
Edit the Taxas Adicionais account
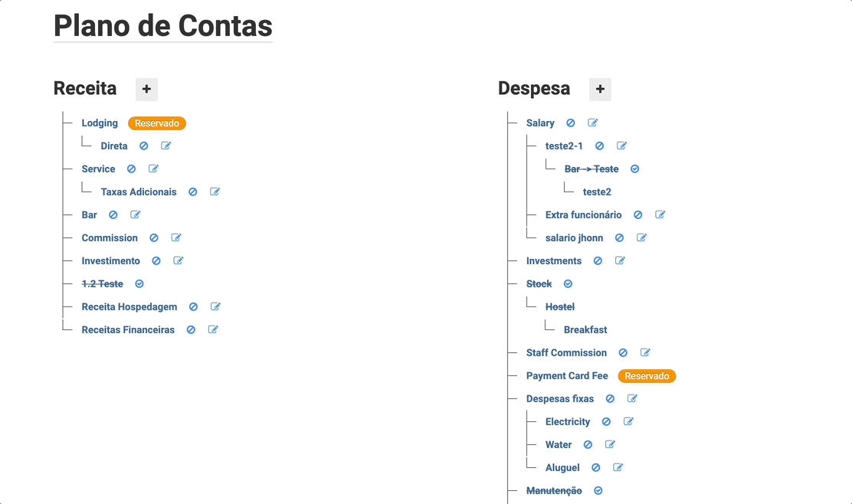[215, 191]
